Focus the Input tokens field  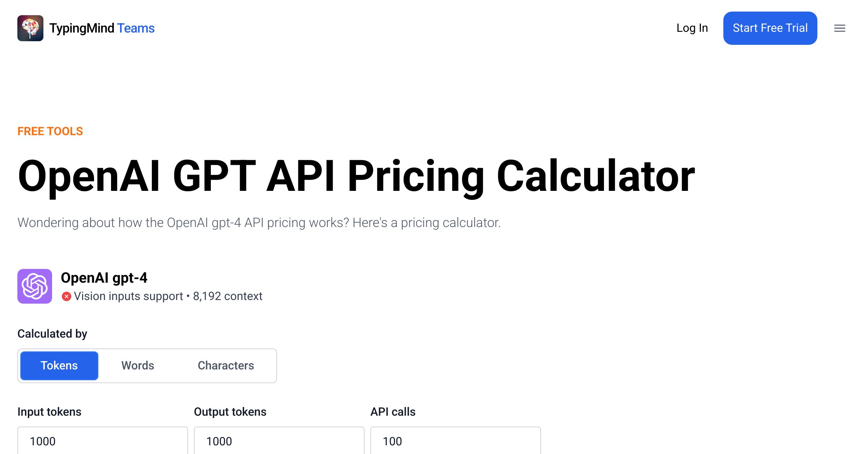pyautogui.click(x=103, y=441)
